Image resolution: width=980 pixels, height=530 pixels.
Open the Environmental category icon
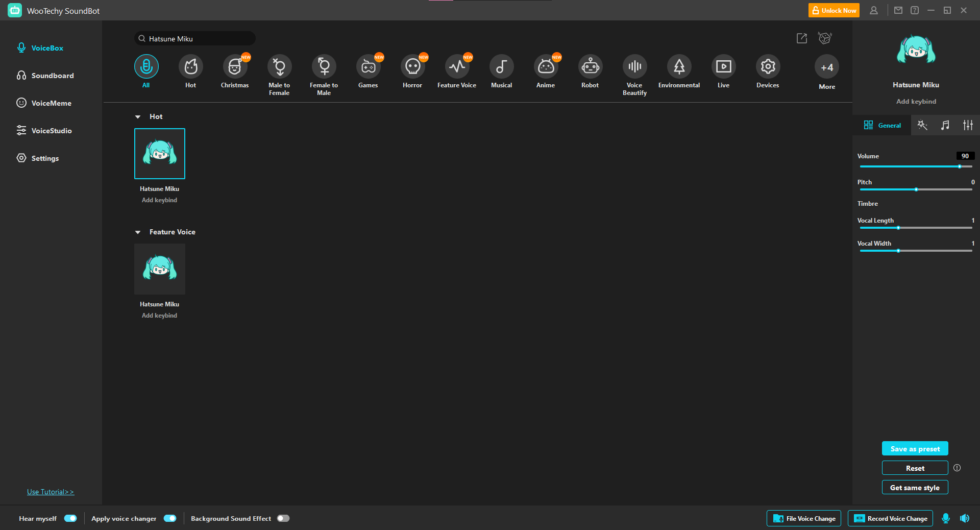(x=679, y=67)
